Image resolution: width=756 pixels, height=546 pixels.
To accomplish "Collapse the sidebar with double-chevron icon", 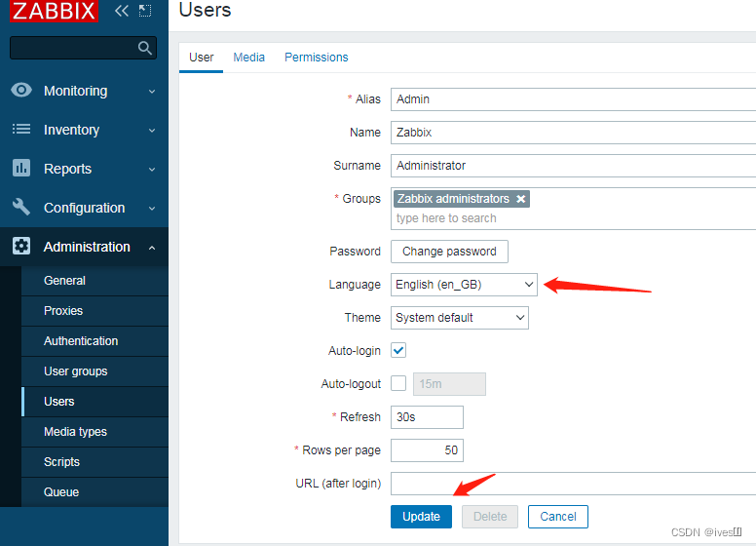I will click(x=122, y=11).
